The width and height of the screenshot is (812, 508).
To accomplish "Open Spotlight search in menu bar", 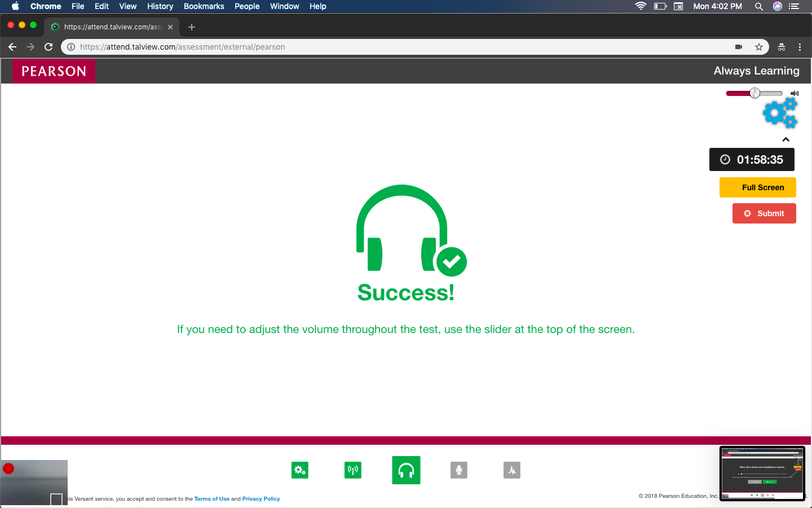I will (x=759, y=6).
